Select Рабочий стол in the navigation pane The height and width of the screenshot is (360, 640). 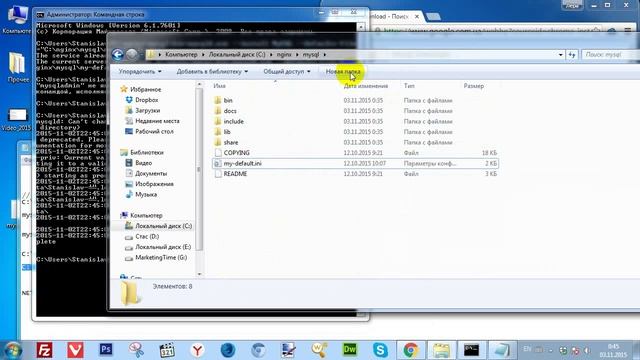(154, 131)
